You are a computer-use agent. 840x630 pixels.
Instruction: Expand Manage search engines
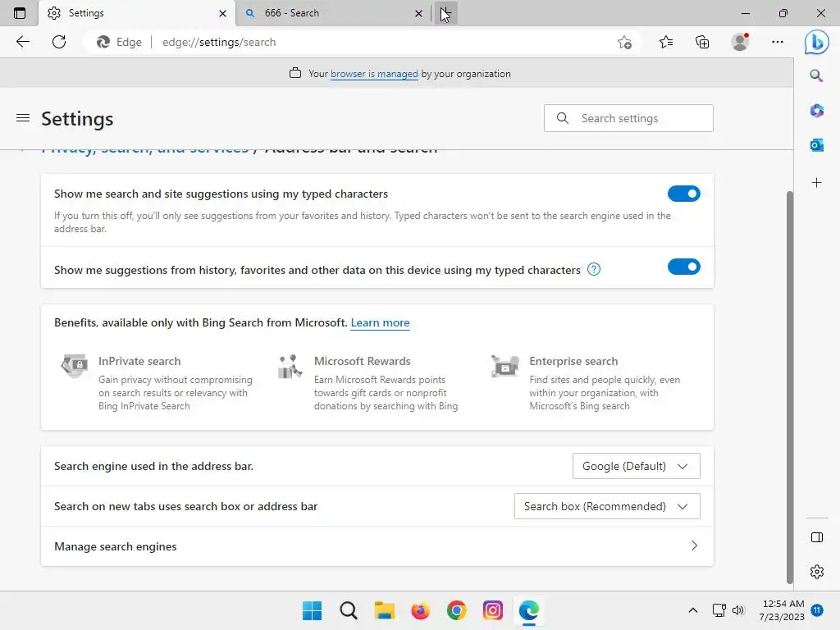click(377, 546)
